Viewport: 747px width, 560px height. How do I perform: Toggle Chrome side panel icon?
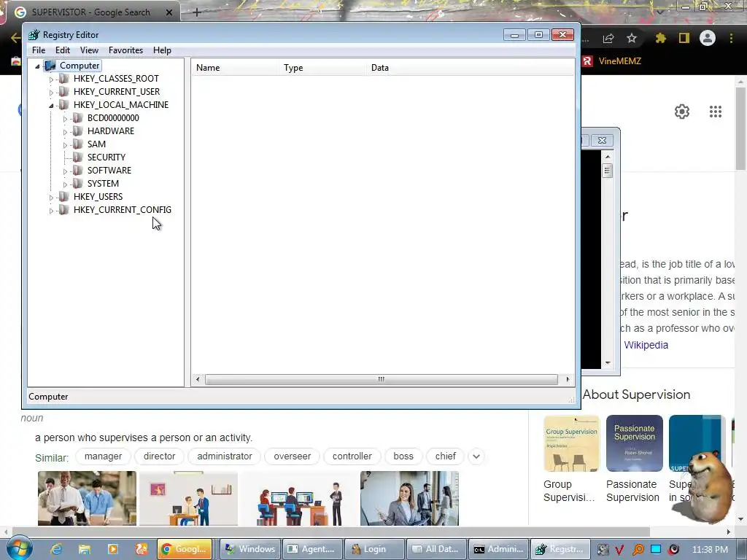[684, 38]
